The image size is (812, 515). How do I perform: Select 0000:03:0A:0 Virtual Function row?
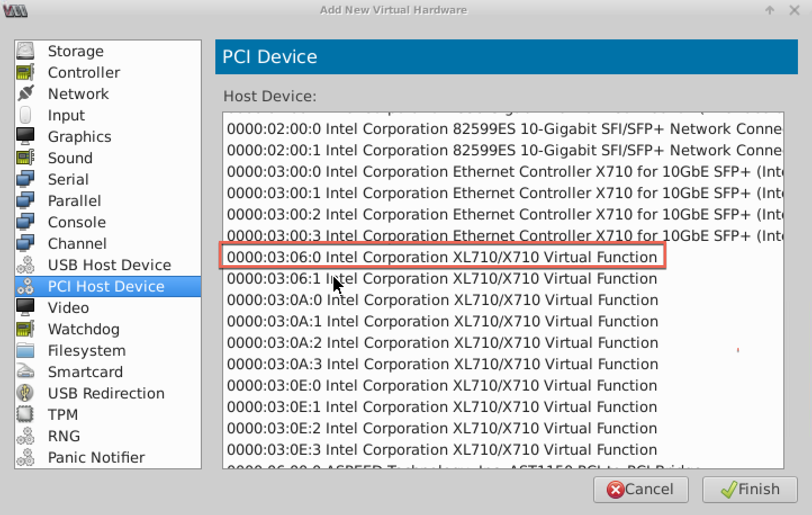click(x=503, y=300)
